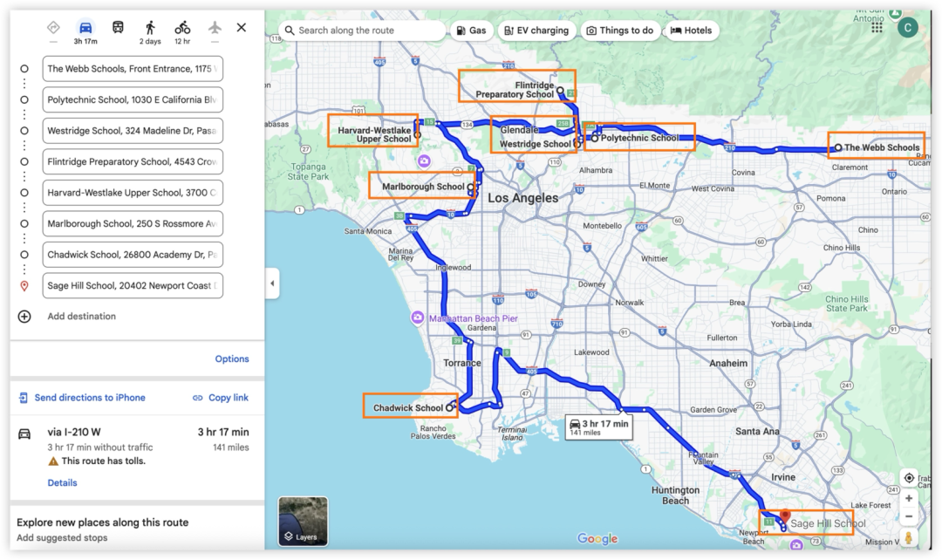
Task: Click 'Add suggested stops' text
Action: click(62, 538)
